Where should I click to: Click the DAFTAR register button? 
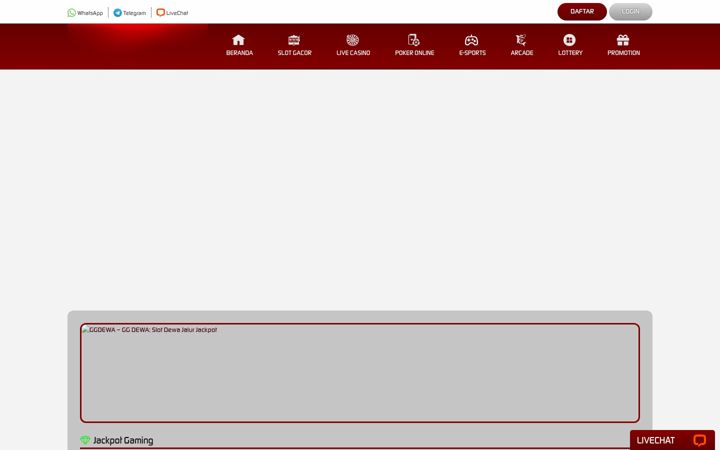(582, 11)
